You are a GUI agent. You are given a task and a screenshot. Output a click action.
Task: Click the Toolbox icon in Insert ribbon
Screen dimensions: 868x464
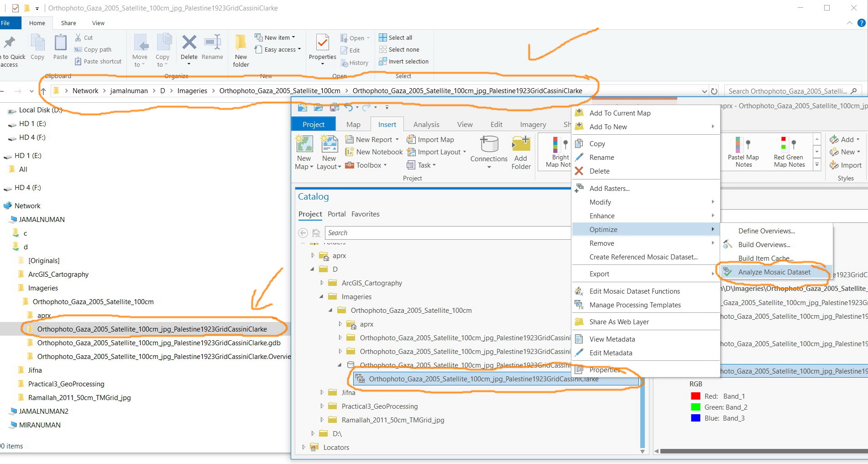(350, 165)
